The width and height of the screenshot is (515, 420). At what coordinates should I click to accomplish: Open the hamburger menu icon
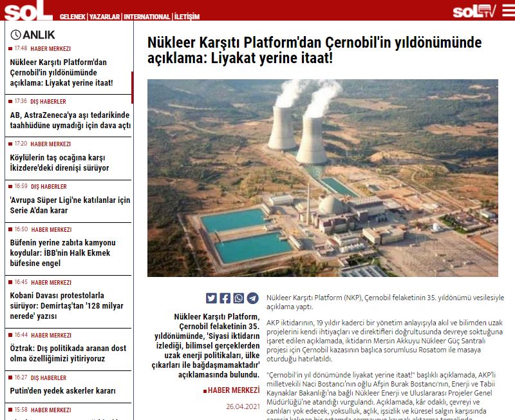509,10
